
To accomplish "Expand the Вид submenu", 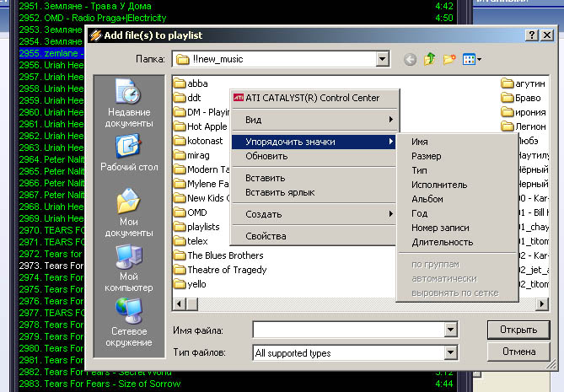I will tap(314, 120).
